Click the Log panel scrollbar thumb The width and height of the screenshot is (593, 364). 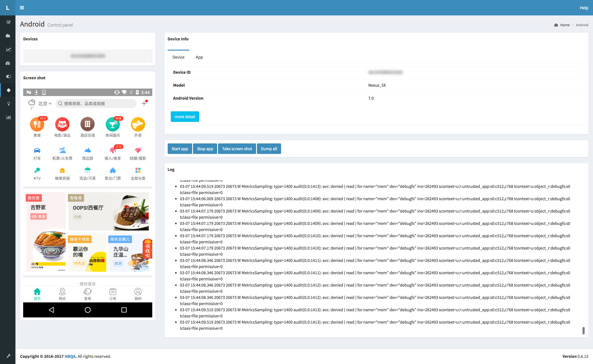pyautogui.click(x=583, y=331)
